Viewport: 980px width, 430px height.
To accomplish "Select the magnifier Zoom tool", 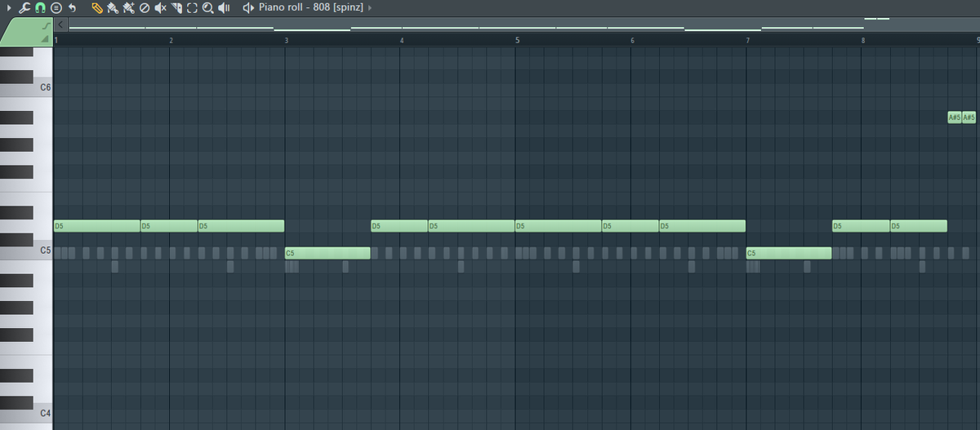I will click(x=208, y=7).
